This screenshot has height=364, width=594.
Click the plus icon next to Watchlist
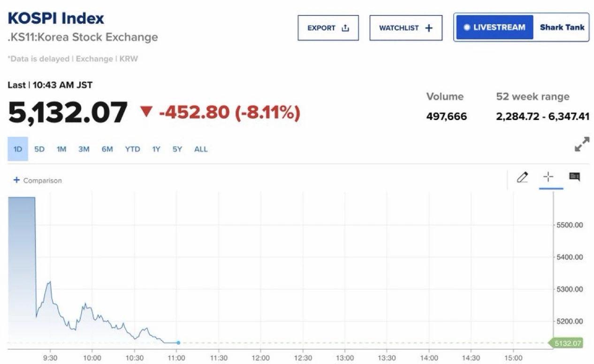coord(428,28)
